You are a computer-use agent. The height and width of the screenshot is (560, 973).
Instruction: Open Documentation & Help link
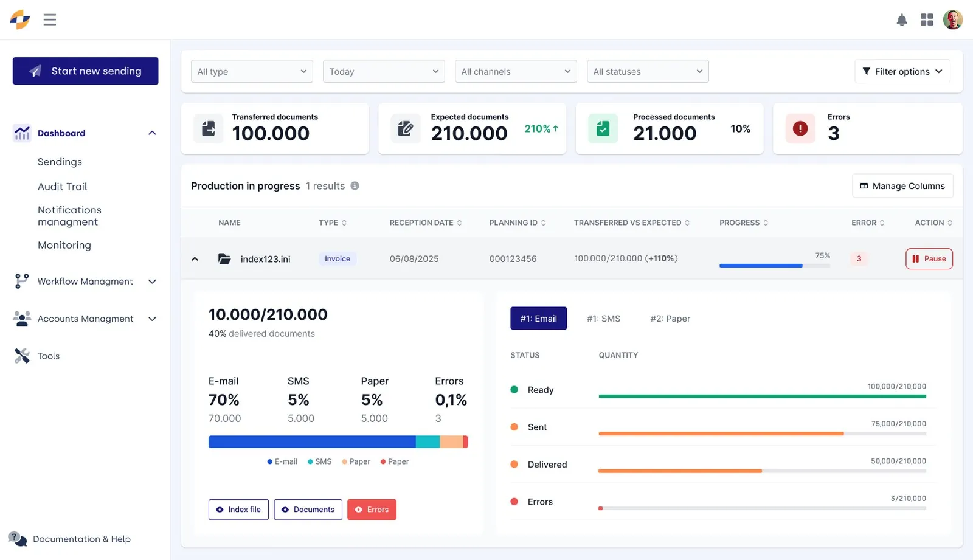(x=81, y=539)
